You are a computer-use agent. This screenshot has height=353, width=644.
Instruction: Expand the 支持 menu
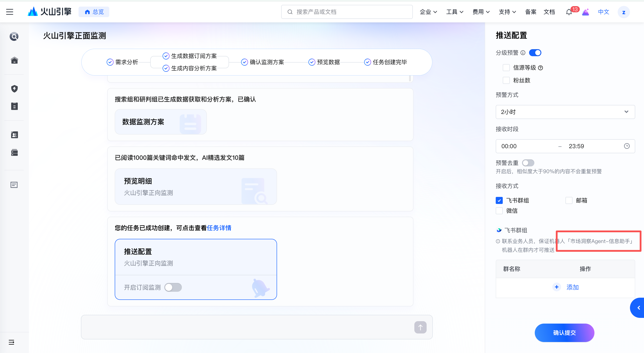click(507, 12)
